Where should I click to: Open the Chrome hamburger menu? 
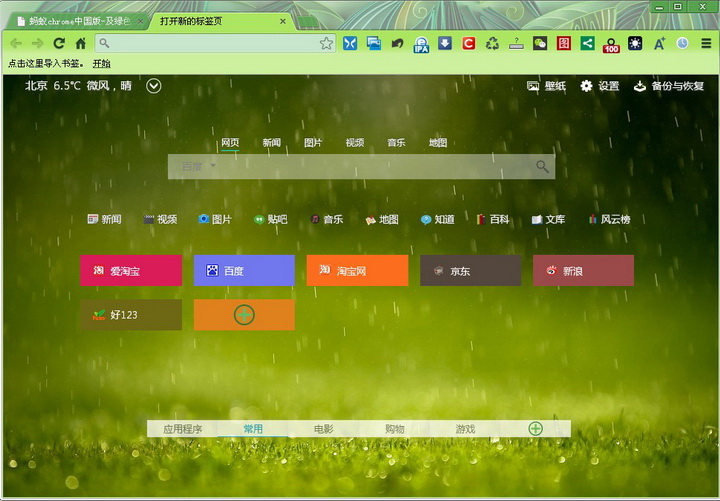[x=706, y=44]
